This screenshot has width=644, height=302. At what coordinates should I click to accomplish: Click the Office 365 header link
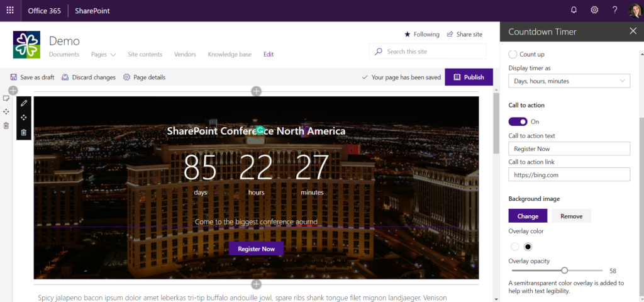click(x=45, y=11)
